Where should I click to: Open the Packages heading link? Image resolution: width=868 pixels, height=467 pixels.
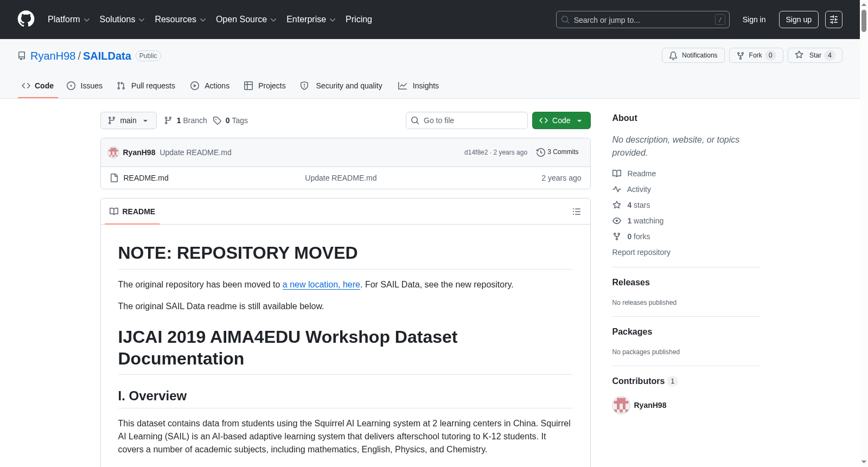coord(632,332)
